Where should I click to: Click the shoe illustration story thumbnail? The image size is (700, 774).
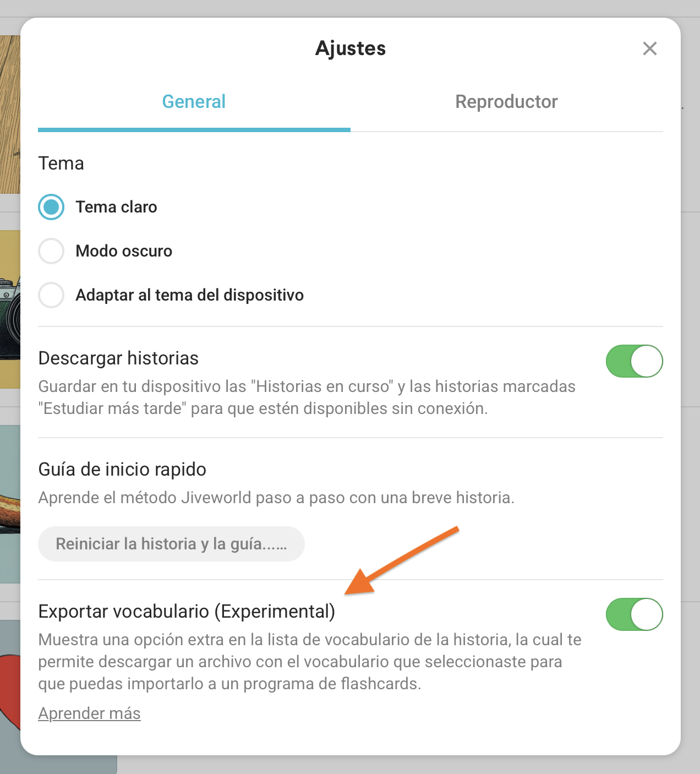(10, 504)
